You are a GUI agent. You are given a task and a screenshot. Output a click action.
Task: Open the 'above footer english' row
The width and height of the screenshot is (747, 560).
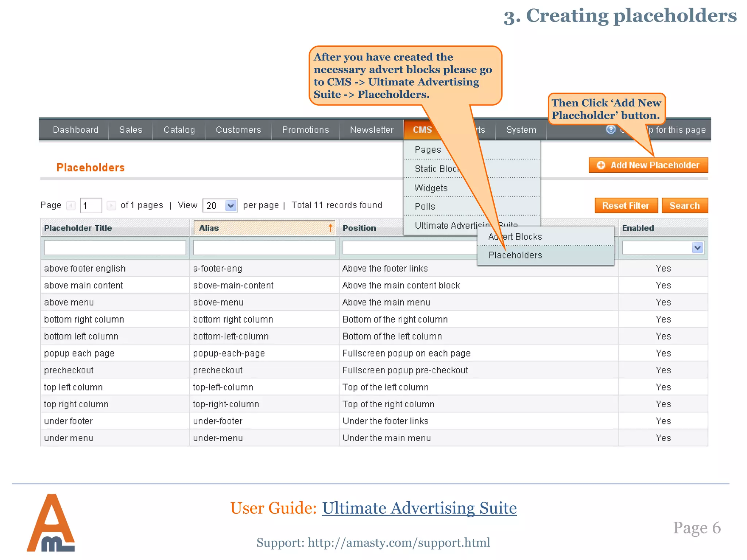(374, 268)
